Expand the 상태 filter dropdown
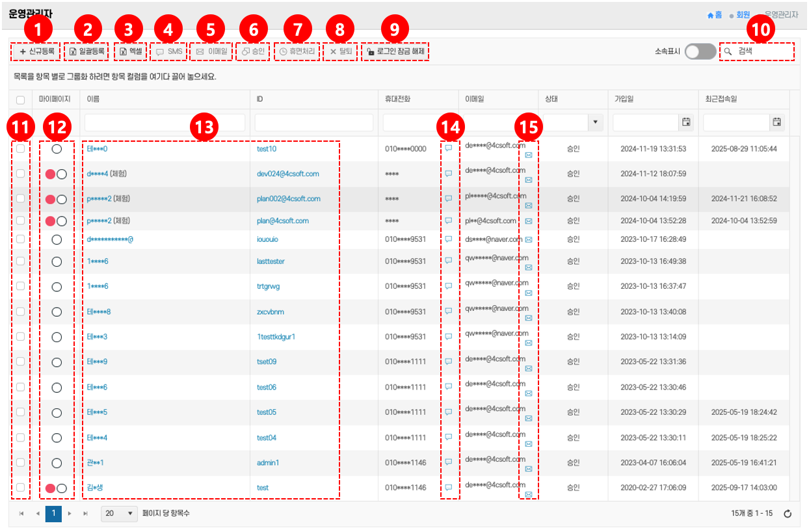Screen dimensions: 809x532 tap(595, 122)
